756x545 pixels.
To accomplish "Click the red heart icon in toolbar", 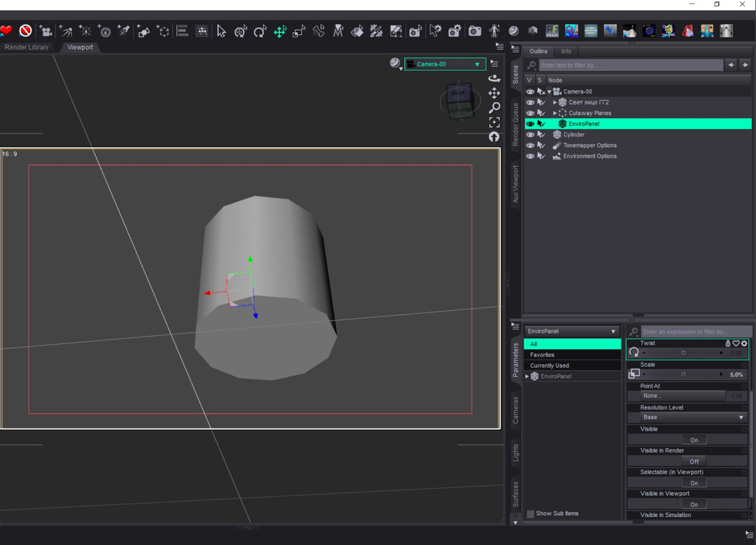I will tap(5, 31).
